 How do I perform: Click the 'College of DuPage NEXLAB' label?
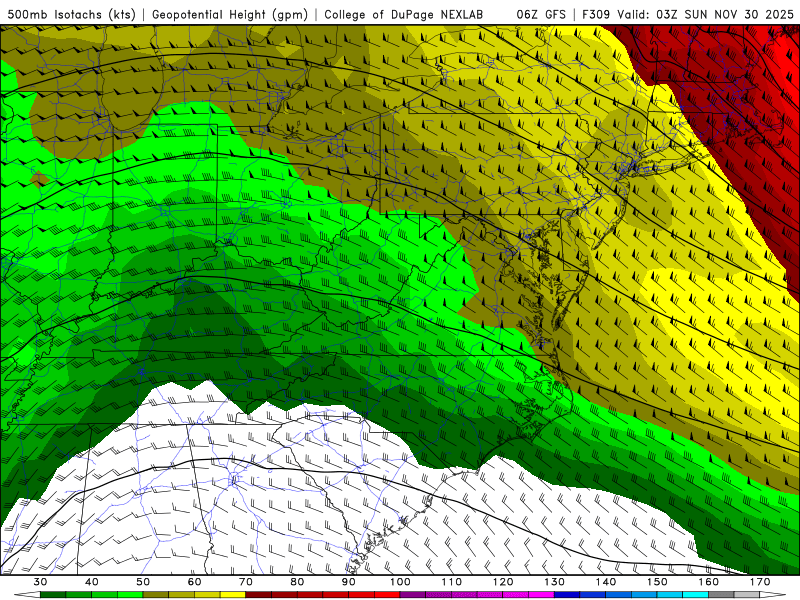[404, 14]
